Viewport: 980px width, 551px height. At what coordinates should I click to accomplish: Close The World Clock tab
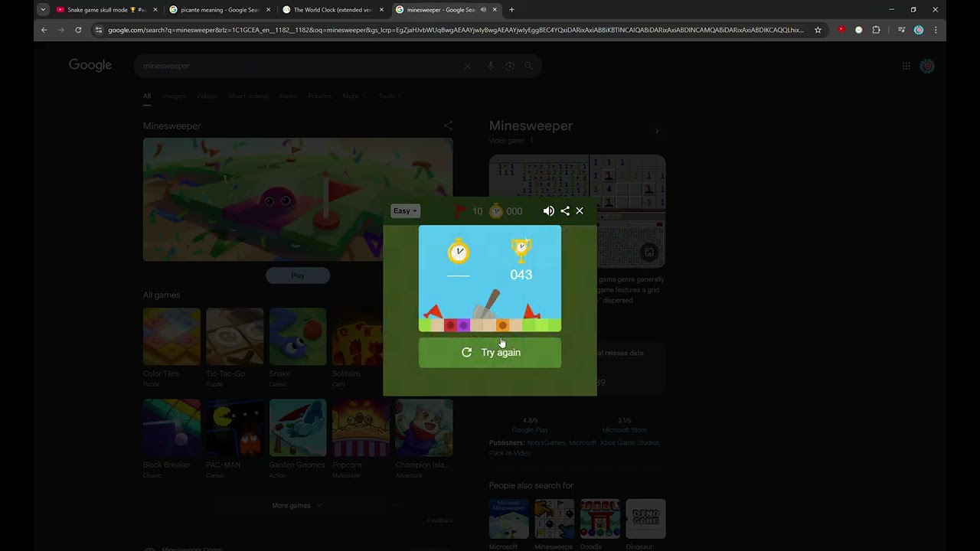click(381, 10)
